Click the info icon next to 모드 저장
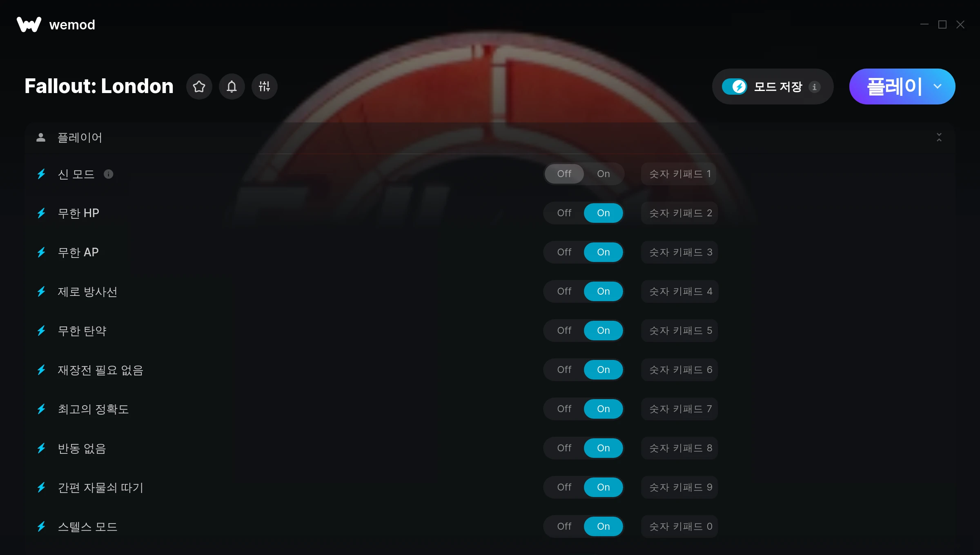 click(x=815, y=87)
